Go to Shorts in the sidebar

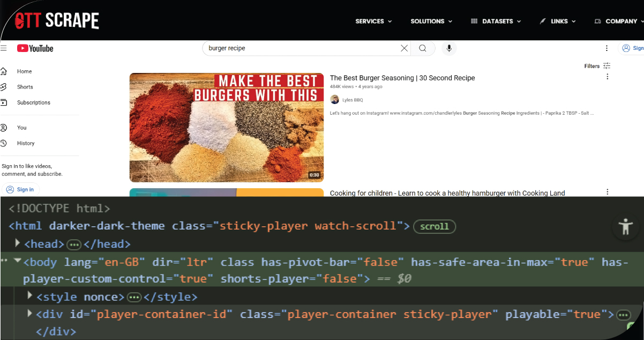tap(25, 87)
